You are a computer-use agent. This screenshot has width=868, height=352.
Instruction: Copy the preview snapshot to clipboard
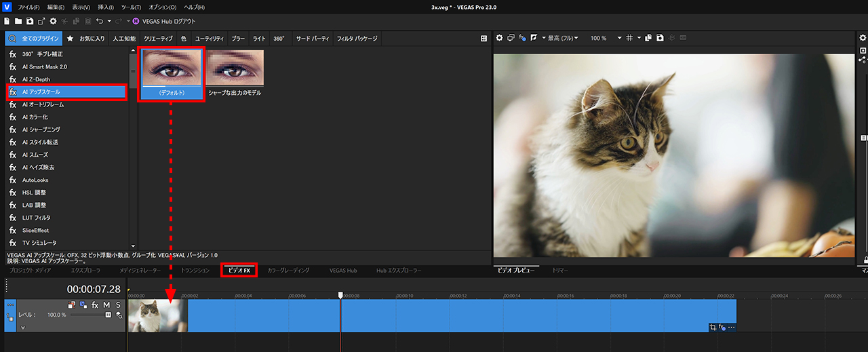(x=648, y=38)
